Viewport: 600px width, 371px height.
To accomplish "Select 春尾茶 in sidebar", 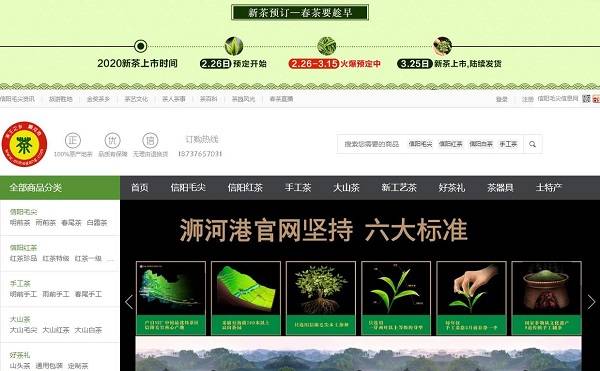I will tap(71, 223).
